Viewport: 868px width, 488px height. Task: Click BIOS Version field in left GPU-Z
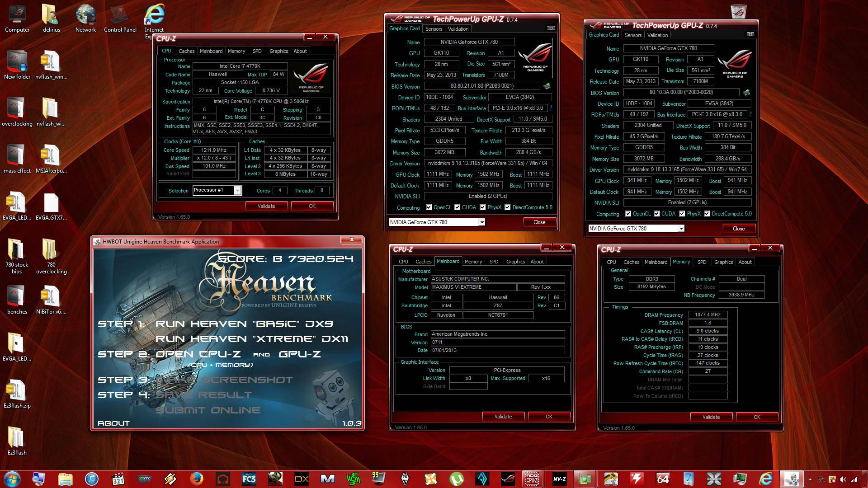coord(482,86)
